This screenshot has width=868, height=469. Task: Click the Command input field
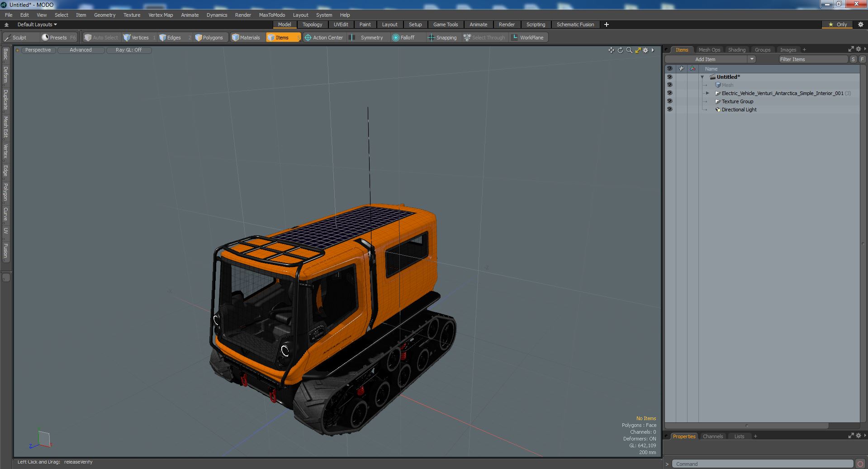coord(763,464)
